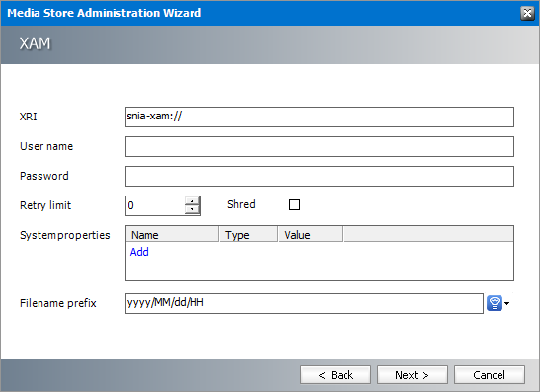
Task: Focus the User name text box
Action: 320,146
